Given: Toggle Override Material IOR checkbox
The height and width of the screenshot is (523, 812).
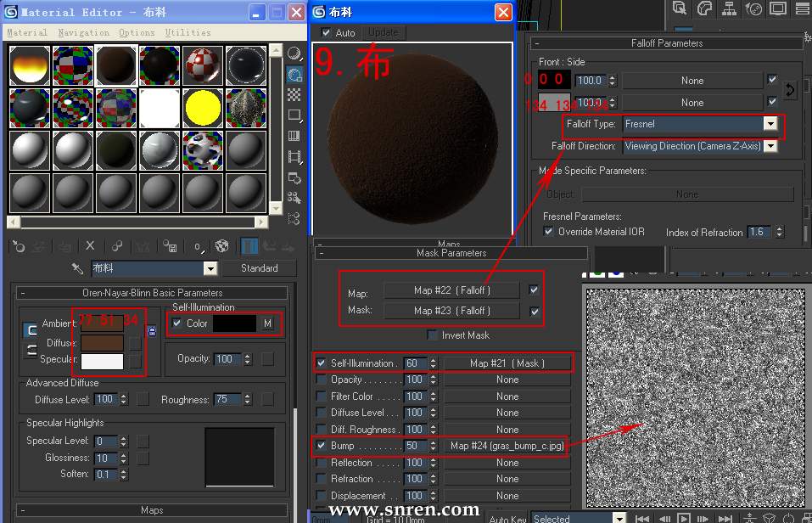Looking at the screenshot, I should (x=548, y=231).
